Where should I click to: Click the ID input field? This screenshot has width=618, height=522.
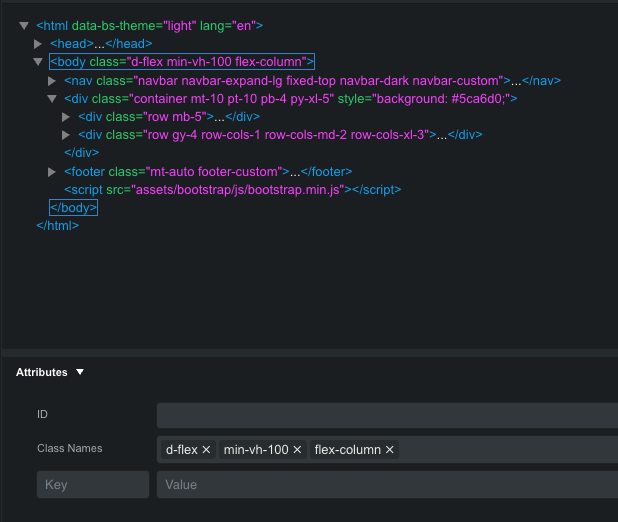[386, 415]
